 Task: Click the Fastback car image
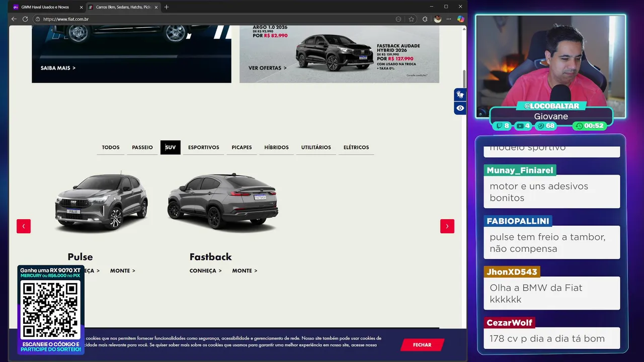[222, 201]
